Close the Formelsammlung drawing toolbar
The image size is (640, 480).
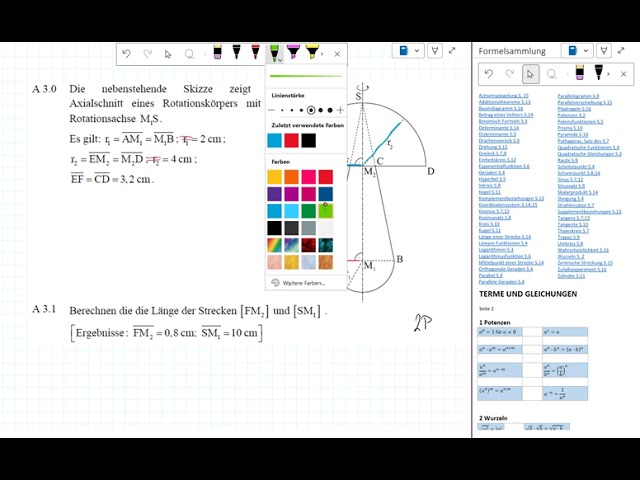(x=624, y=74)
